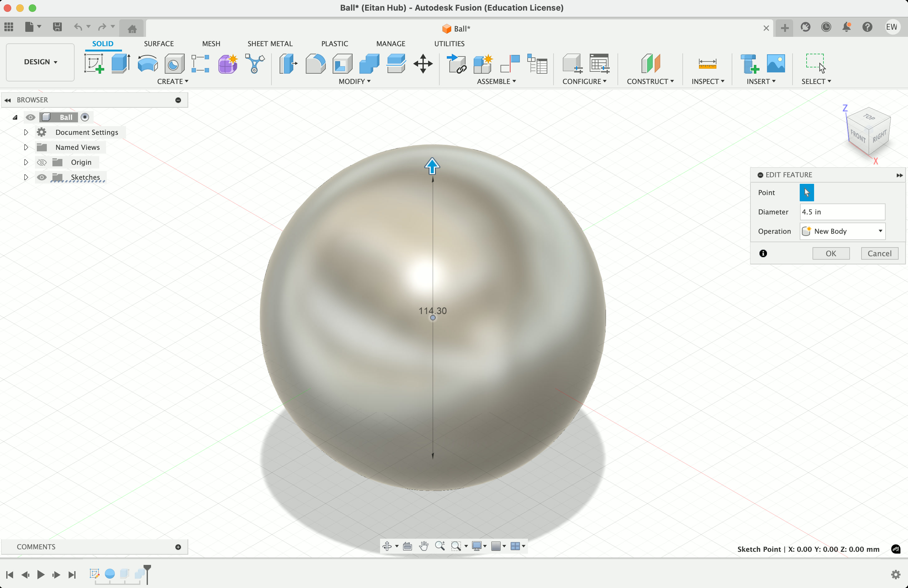This screenshot has height=588, width=908.
Task: Click the Insert Fastener icon
Action: click(x=749, y=63)
